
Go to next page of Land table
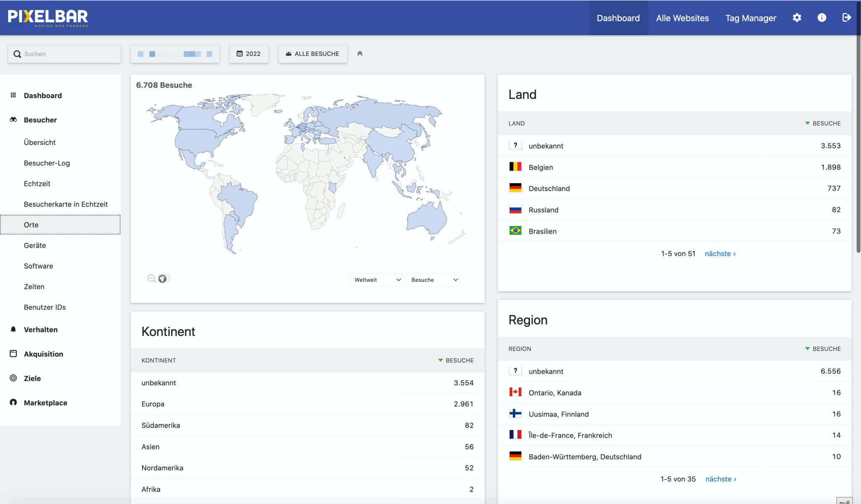720,254
